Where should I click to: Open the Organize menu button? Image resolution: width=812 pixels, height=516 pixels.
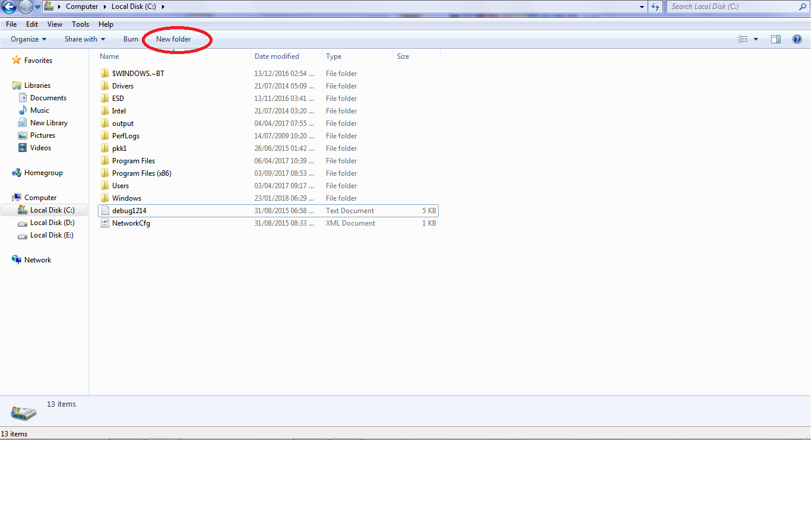coord(27,39)
